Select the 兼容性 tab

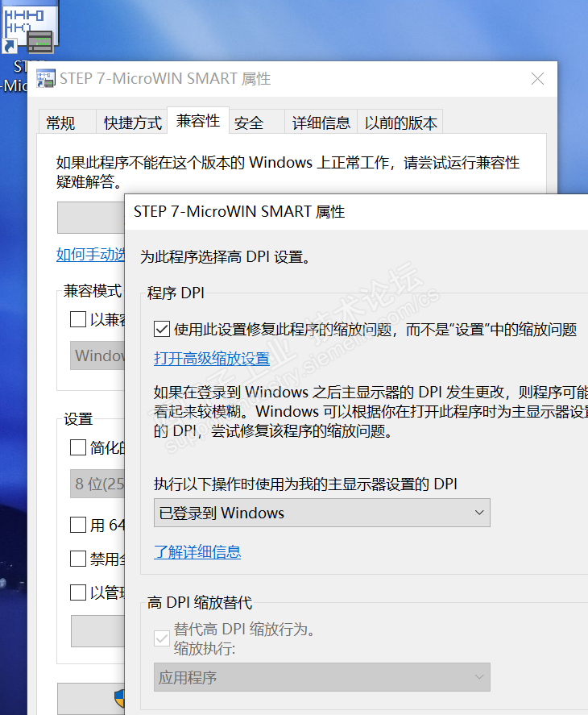point(198,121)
